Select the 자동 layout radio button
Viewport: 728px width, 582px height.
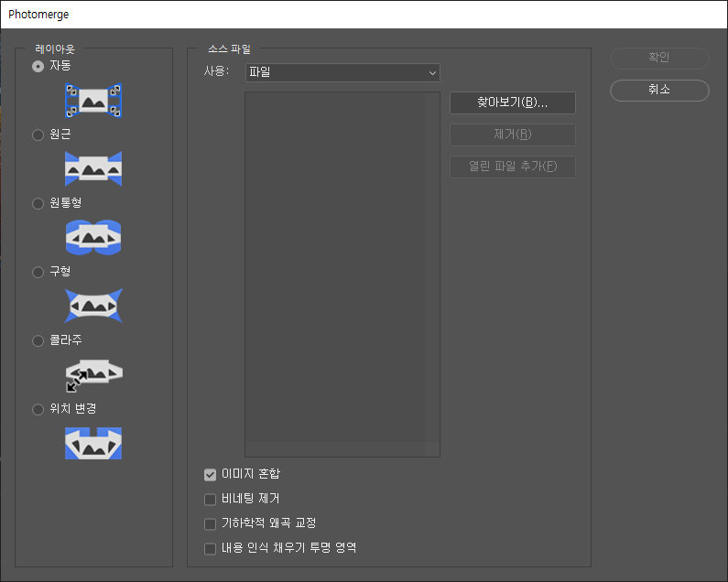[38, 67]
